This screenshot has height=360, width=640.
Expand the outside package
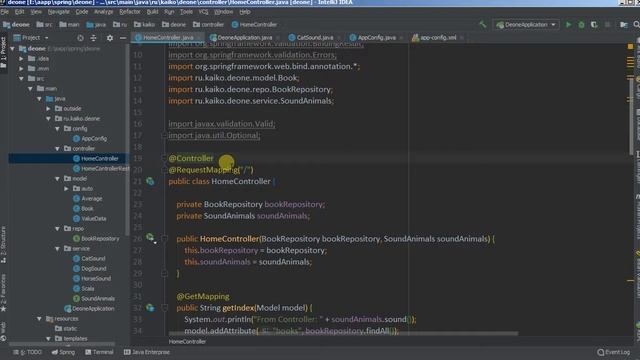click(x=48, y=109)
